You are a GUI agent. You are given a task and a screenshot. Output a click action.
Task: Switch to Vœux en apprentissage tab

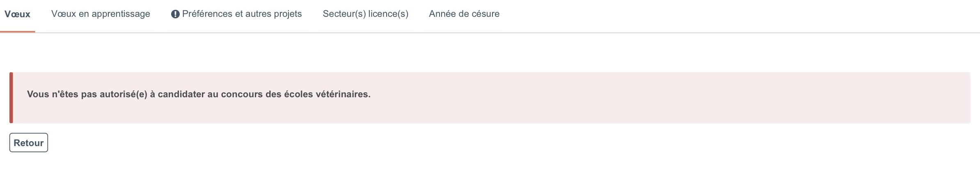101,14
